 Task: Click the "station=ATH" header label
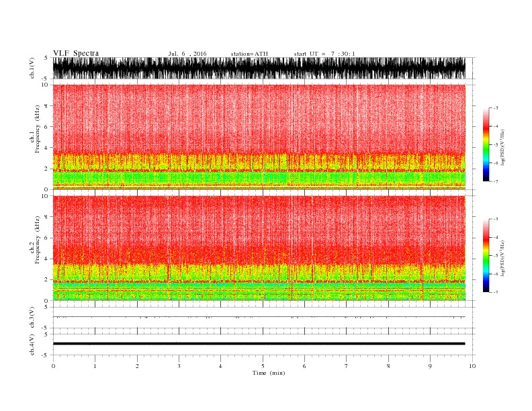click(249, 54)
